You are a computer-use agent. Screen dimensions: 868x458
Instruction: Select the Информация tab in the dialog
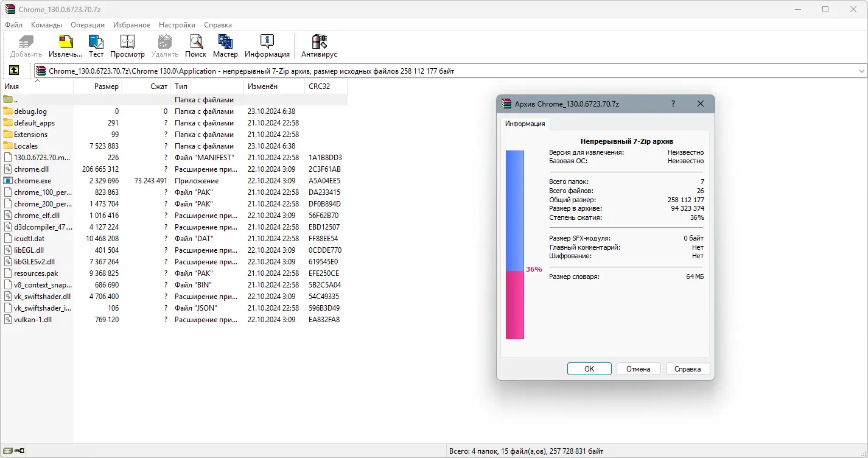point(525,124)
